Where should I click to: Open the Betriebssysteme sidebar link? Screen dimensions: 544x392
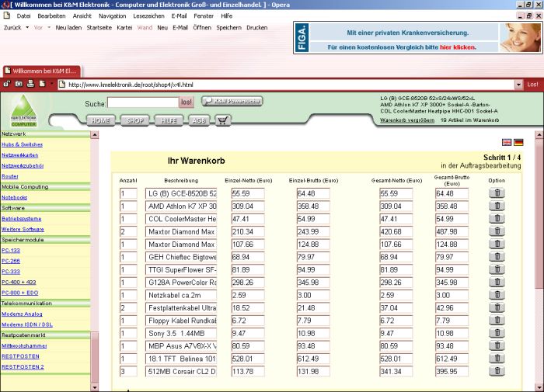tap(21, 219)
